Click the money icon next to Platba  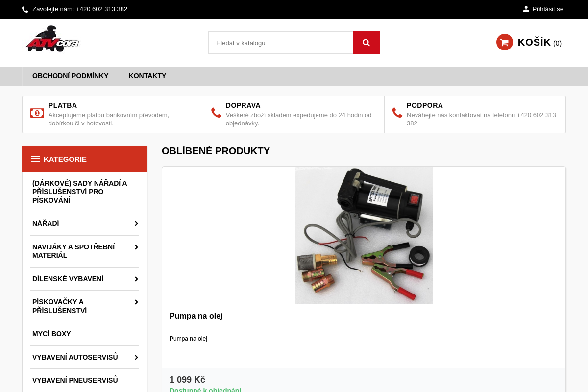pyautogui.click(x=37, y=113)
